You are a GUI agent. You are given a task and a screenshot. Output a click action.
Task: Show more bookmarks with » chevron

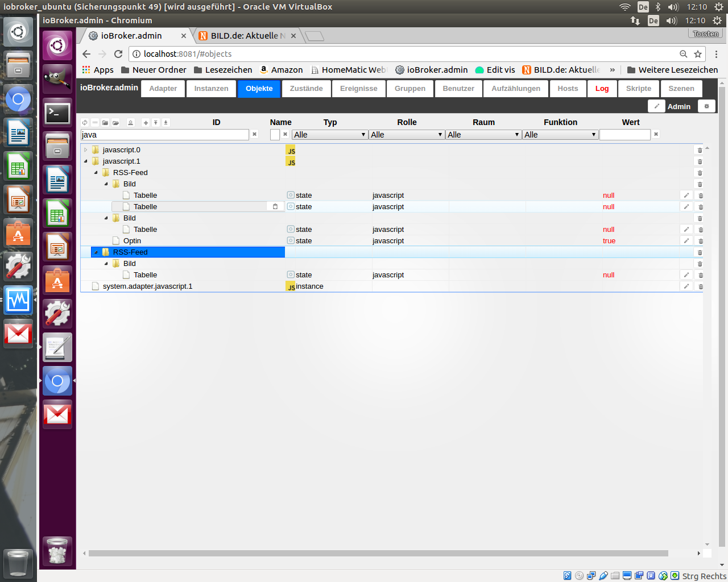613,70
